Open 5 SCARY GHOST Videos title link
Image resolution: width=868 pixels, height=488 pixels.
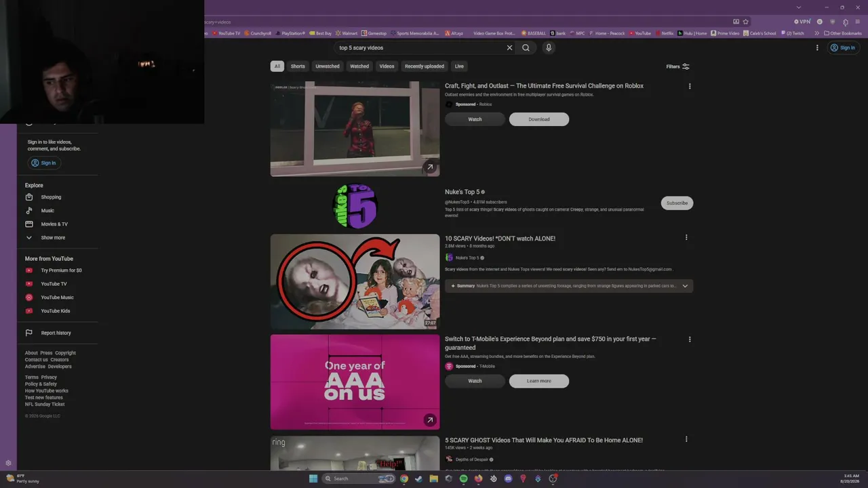pyautogui.click(x=544, y=440)
